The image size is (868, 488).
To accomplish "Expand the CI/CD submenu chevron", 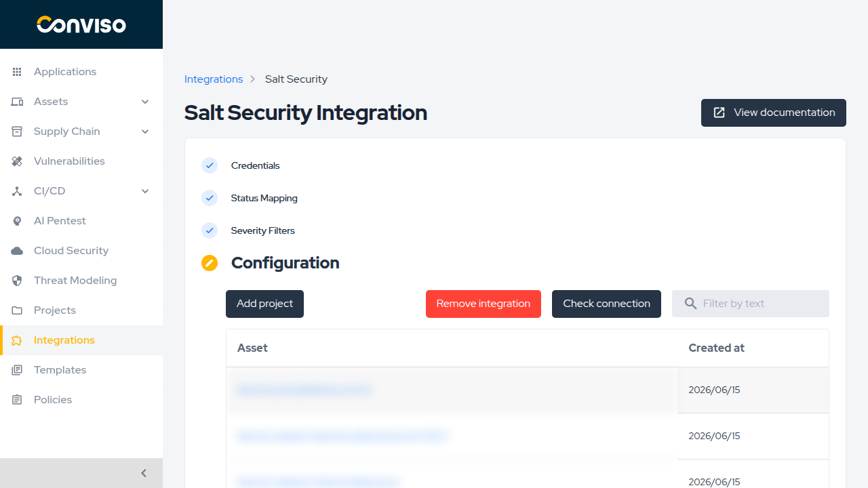I will click(145, 191).
